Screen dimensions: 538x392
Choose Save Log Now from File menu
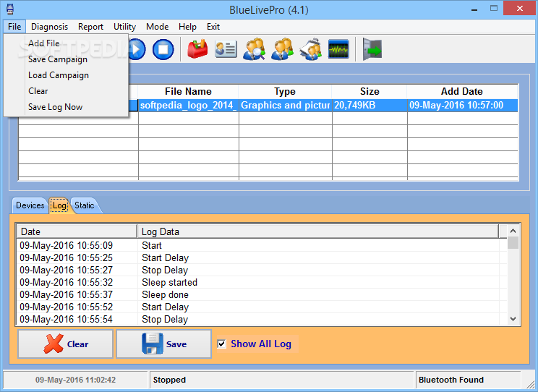[x=67, y=107]
